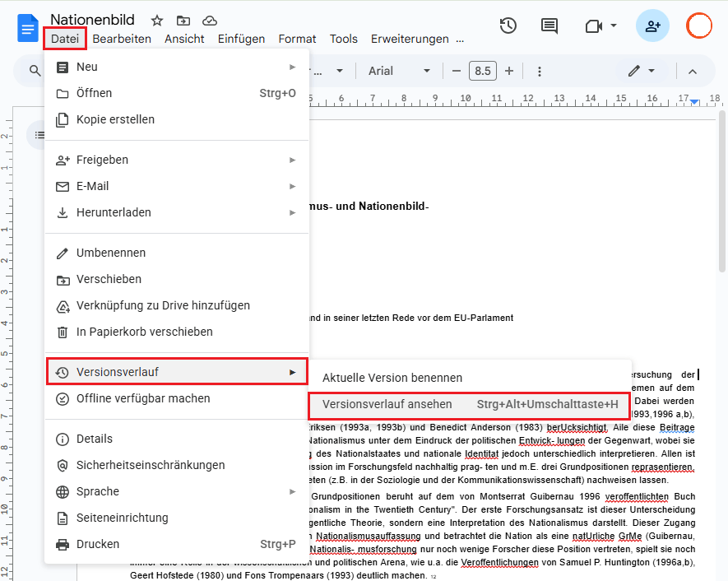Expand the Herunterladen submenu
The height and width of the screenshot is (581, 728).
176,212
